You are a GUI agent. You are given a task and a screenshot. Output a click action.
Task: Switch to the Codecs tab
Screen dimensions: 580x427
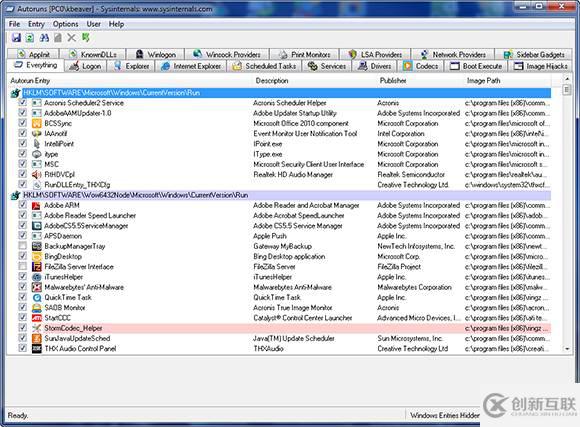tap(421, 66)
